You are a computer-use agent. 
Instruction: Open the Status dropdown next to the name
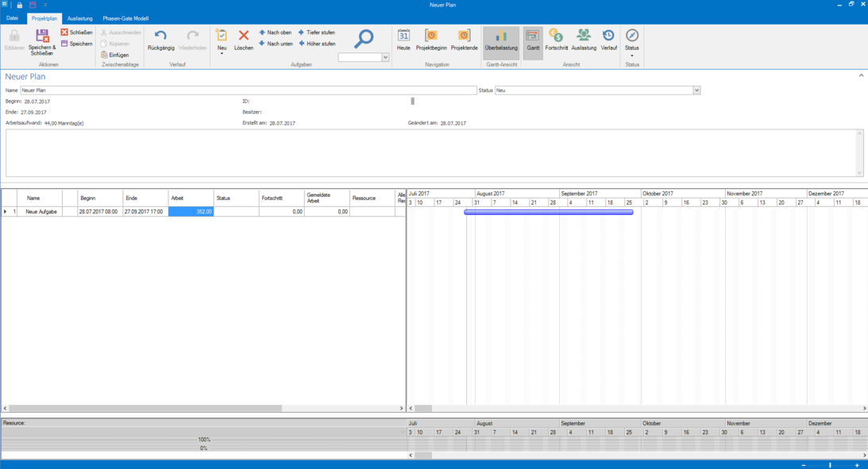point(696,90)
